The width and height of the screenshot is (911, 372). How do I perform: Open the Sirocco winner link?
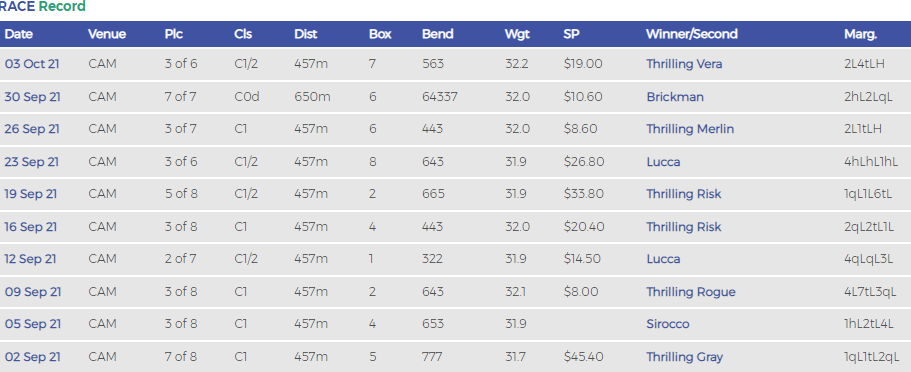(668, 324)
